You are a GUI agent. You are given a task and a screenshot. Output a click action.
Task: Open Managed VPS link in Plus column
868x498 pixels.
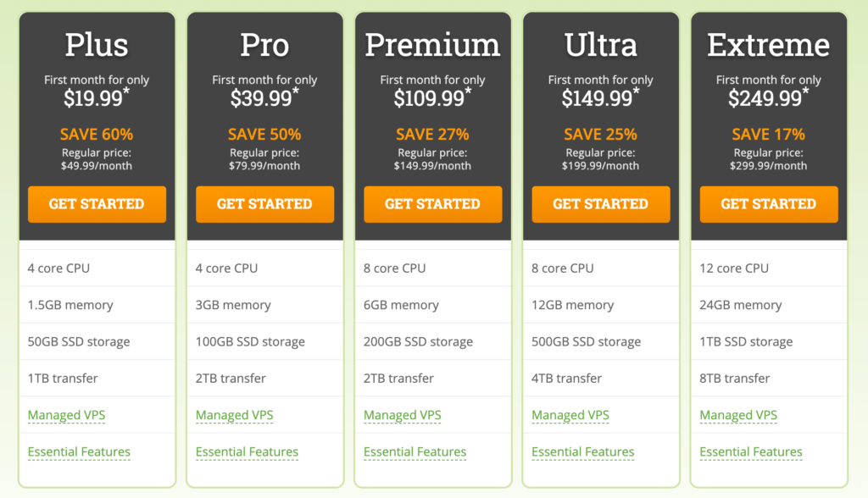point(66,415)
